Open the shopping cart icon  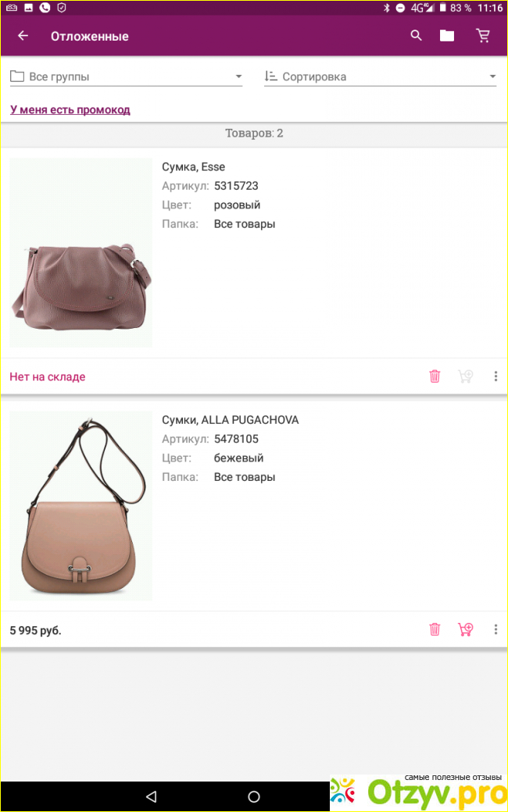point(483,36)
